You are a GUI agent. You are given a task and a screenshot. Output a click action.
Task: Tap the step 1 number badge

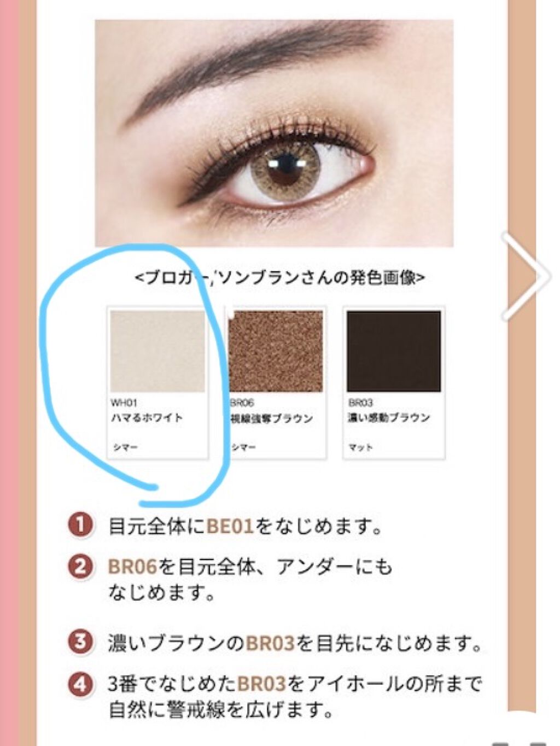(80, 526)
